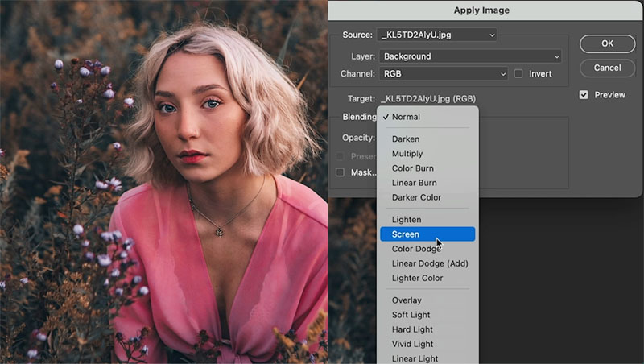Expand the Layer dropdown showing Background

470,56
